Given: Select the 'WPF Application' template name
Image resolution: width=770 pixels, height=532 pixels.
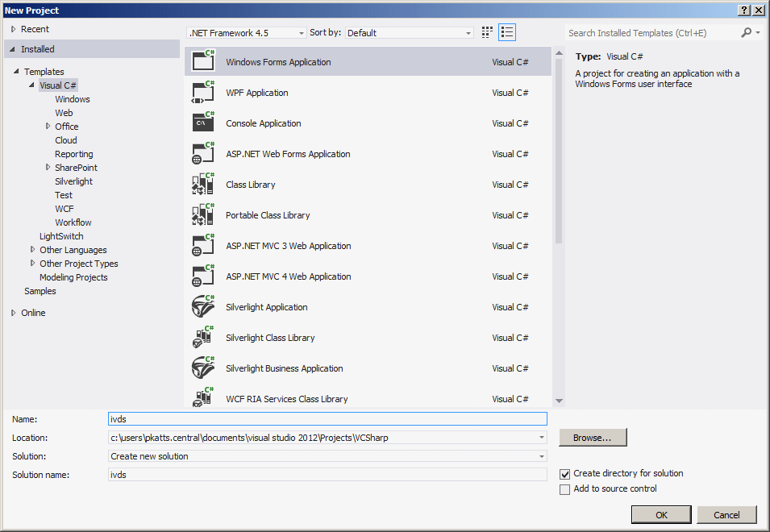Looking at the screenshot, I should coord(257,93).
